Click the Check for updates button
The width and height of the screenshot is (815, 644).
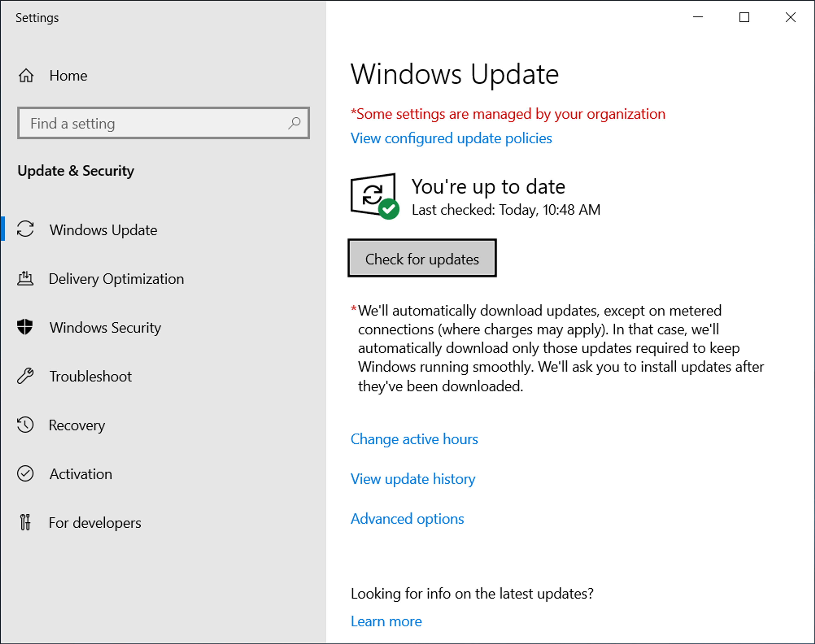point(422,258)
